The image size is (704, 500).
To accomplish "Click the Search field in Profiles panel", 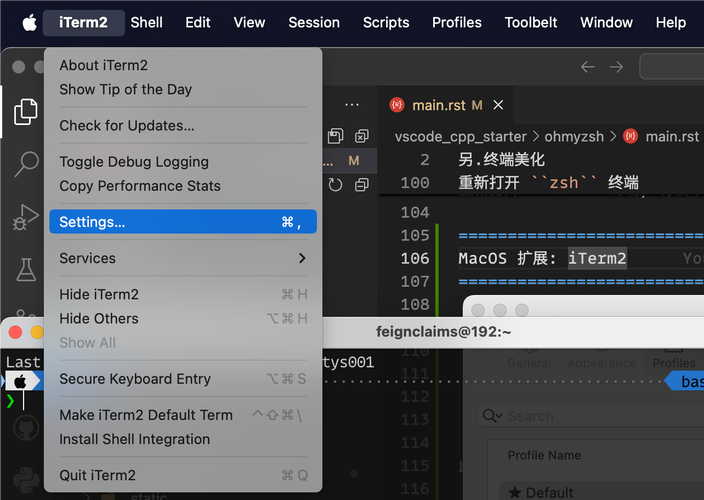I will point(591,416).
